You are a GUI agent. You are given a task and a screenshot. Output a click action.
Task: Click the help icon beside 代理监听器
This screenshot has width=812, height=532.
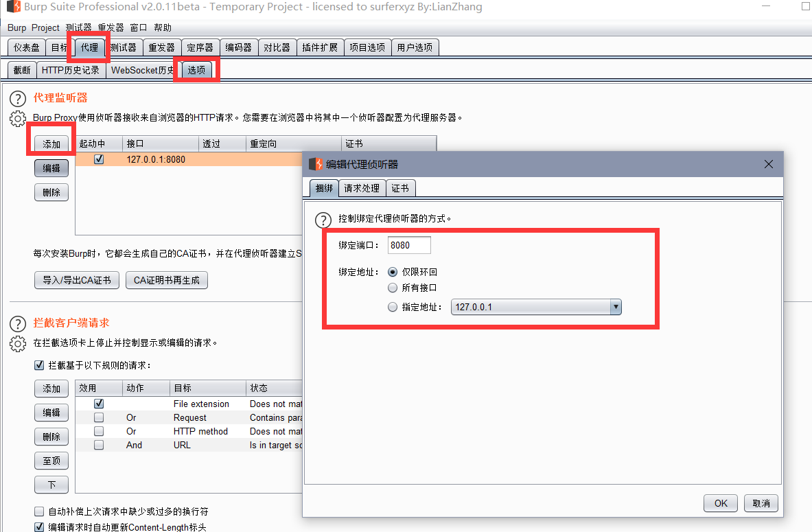[18, 99]
